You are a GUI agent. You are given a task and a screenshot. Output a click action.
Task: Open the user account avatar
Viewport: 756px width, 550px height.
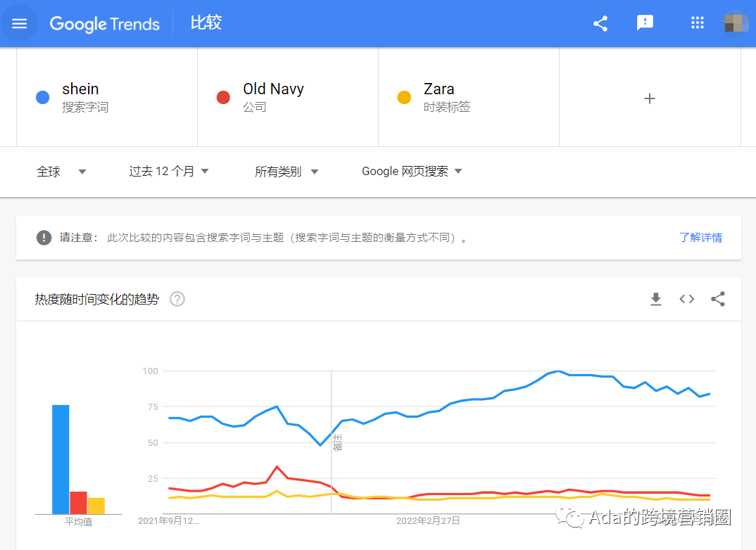(x=736, y=23)
